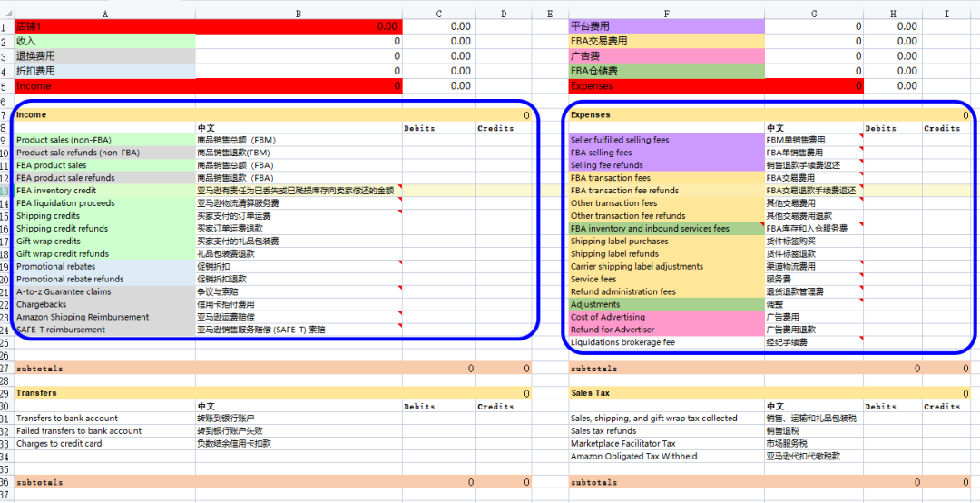Viewport: 980px width, 503px height.
Task: Click FBA inventory credit cell
Action: click(x=105, y=191)
